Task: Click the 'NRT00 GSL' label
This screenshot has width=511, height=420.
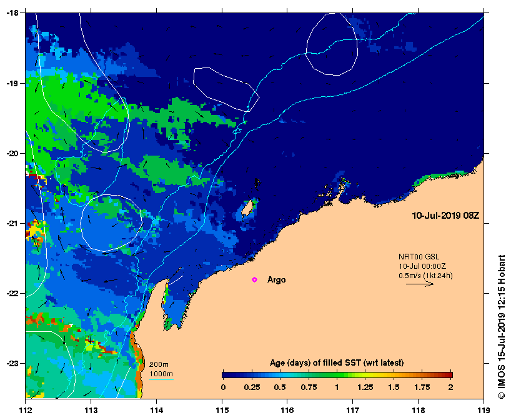Action: tap(419, 257)
